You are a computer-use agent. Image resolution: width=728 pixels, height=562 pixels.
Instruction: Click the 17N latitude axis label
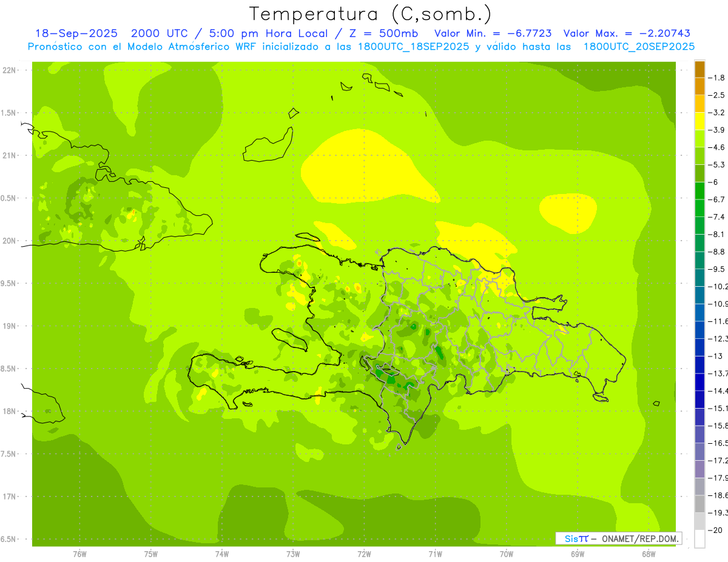[10, 497]
